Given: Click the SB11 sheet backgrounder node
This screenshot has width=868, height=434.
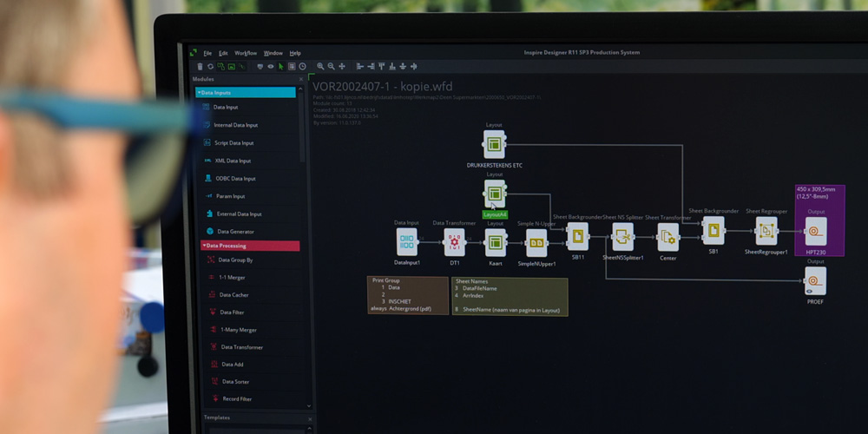Looking at the screenshot, I should [578, 237].
